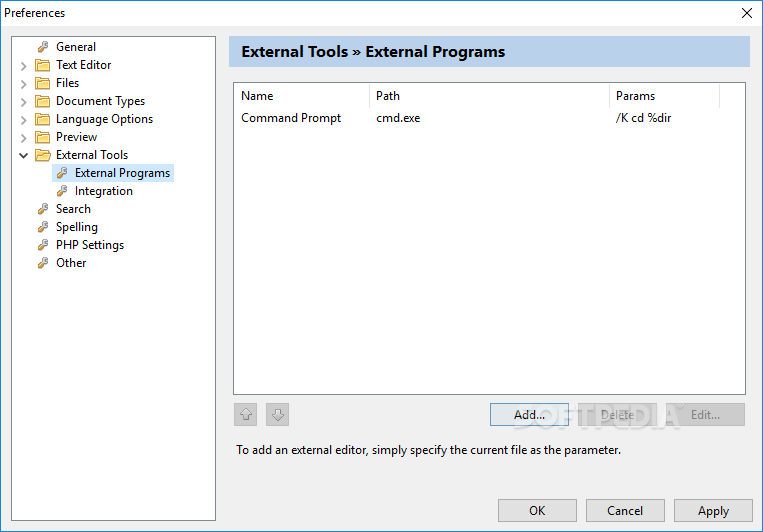763x532 pixels.
Task: Click the Edit... button
Action: [706, 415]
